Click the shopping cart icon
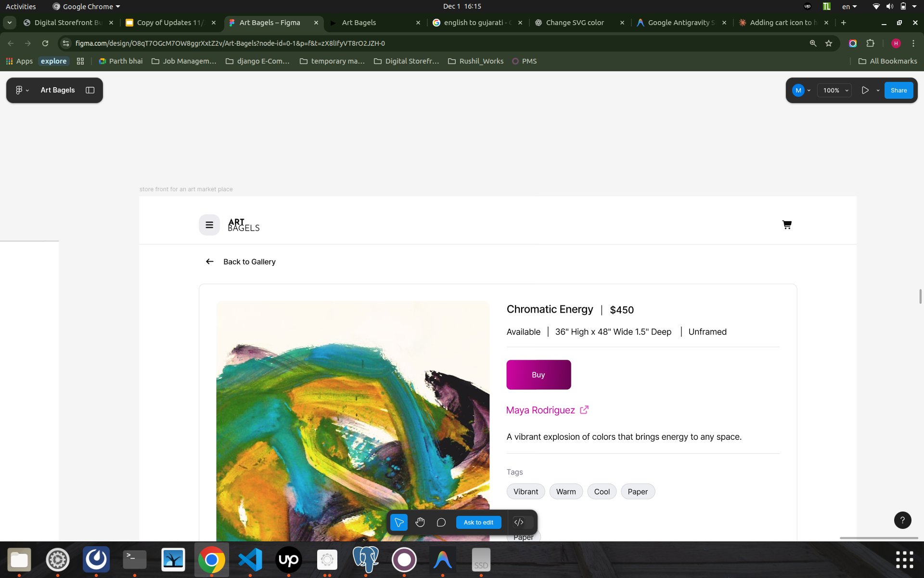Screen dimensions: 924x578 click(x=787, y=225)
